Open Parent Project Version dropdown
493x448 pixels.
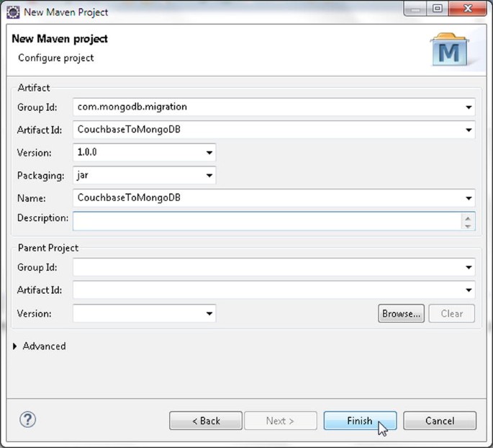[209, 314]
